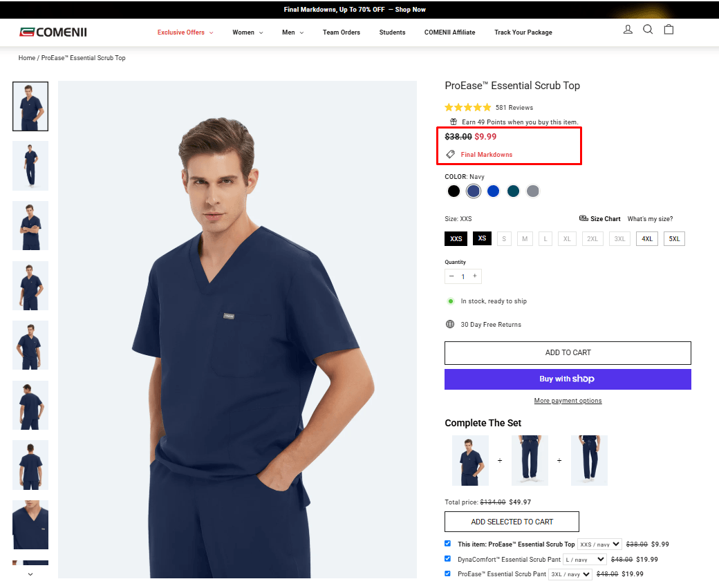The height and width of the screenshot is (588, 719).
Task: Open the shopping bag cart icon
Action: 669,30
